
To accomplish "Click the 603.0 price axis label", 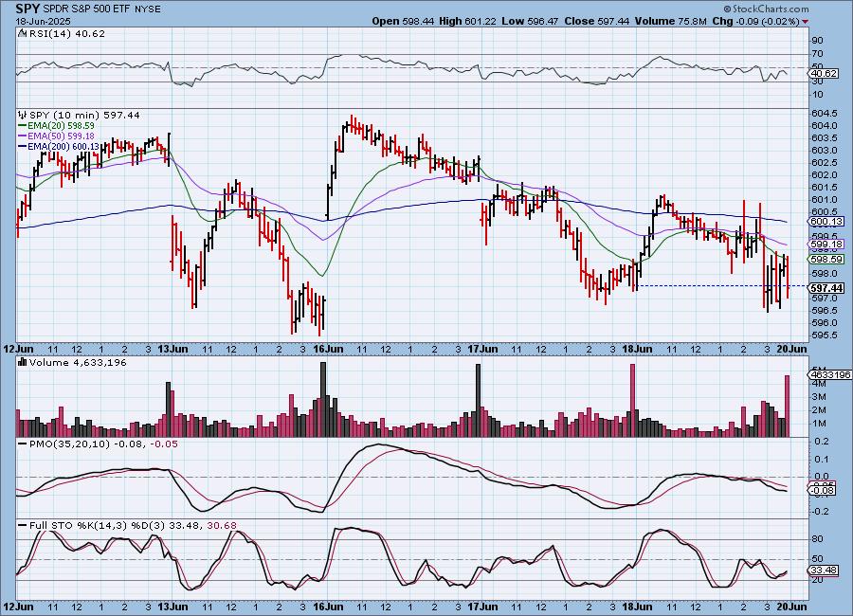I will [825, 150].
